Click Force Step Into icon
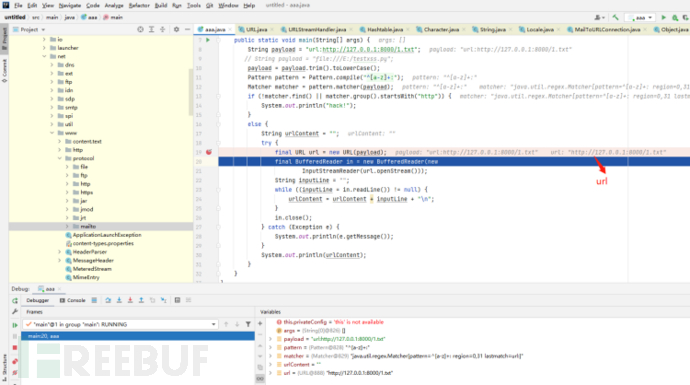690x385 pixels. (x=130, y=300)
